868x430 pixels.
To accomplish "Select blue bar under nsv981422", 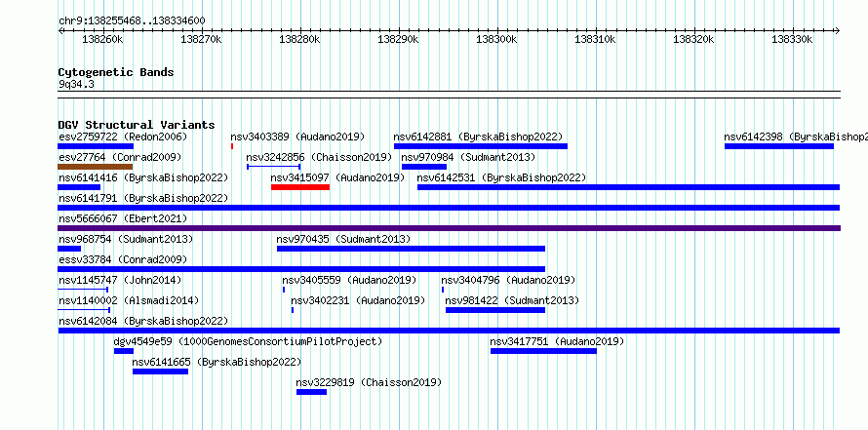I will tap(495, 310).
